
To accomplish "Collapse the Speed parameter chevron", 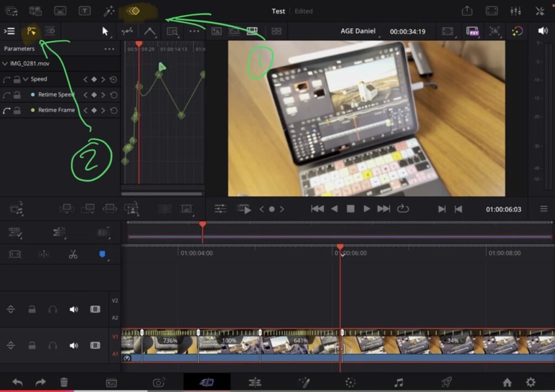I will point(25,79).
